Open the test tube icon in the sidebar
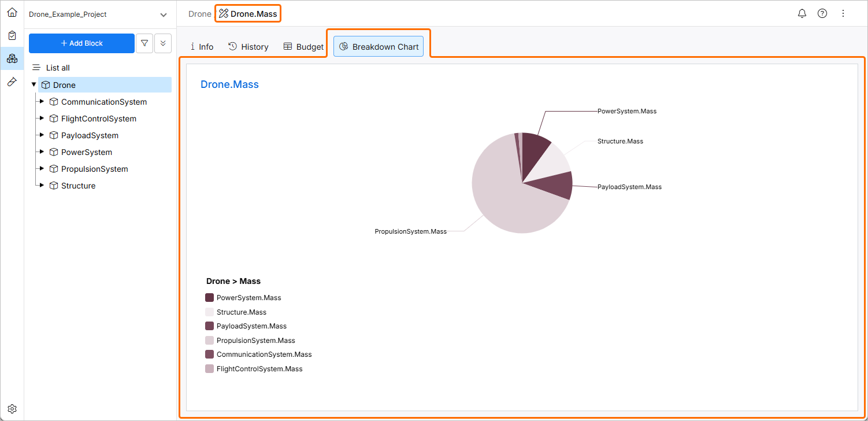868x421 pixels. pos(12,81)
